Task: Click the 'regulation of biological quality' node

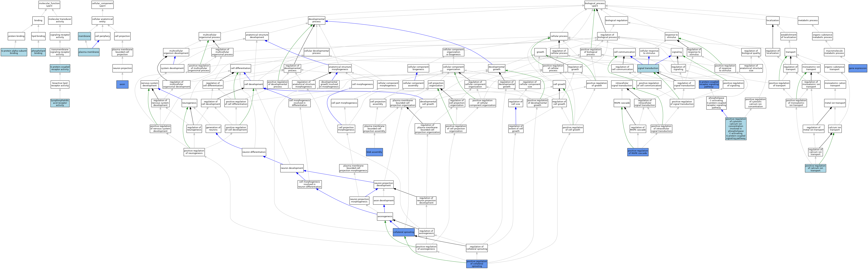Action: pyautogui.click(x=751, y=52)
